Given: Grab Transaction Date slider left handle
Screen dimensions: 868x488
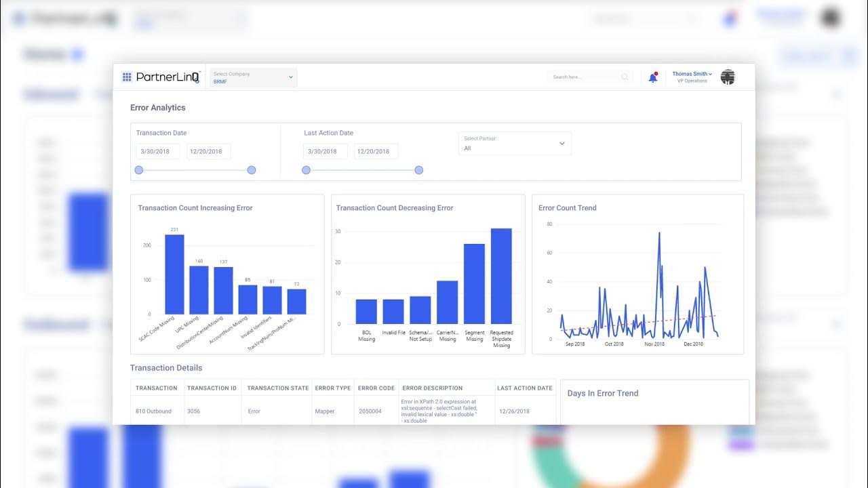Looking at the screenshot, I should (x=139, y=170).
